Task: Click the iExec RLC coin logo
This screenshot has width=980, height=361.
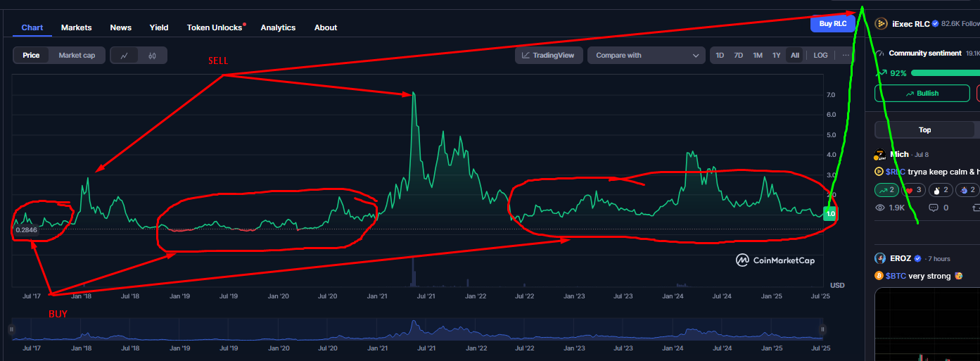Action: 881,24
